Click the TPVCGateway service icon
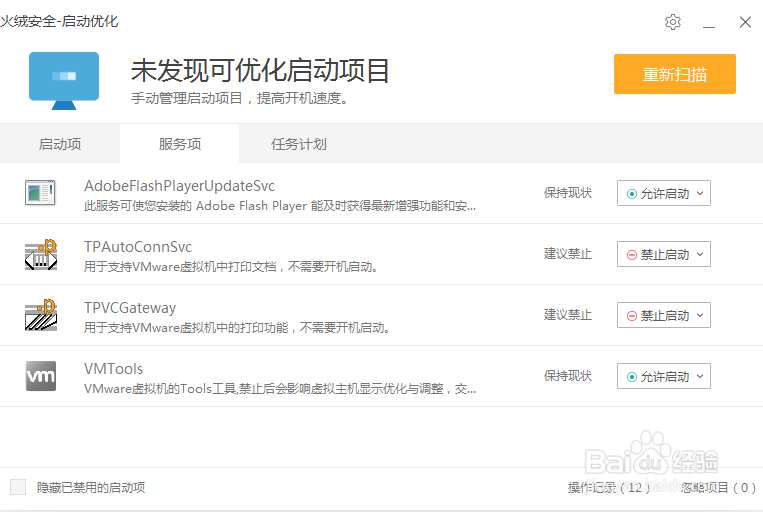 click(41, 315)
